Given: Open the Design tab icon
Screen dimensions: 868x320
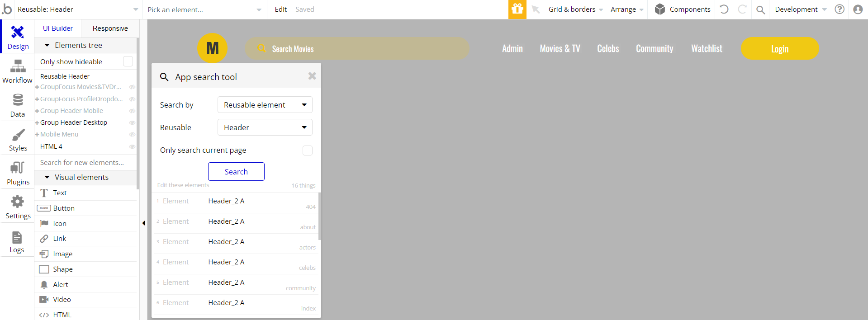Looking at the screenshot, I should pos(18,32).
